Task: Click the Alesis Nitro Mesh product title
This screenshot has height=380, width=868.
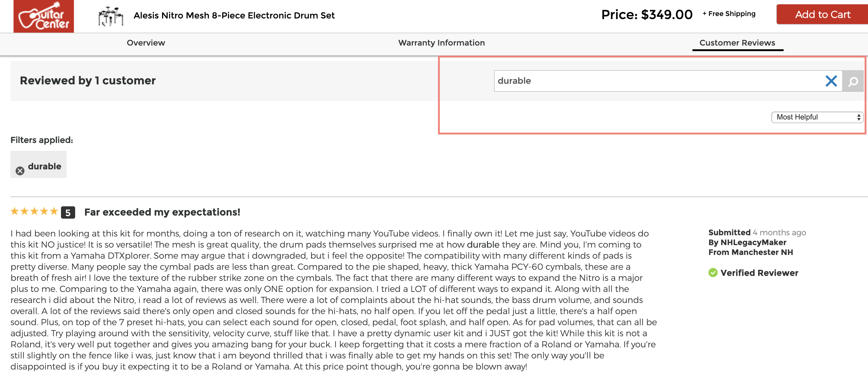Action: pos(234,15)
